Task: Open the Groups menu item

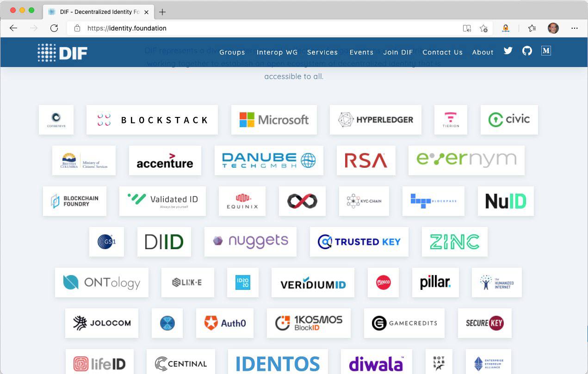Action: click(x=232, y=52)
